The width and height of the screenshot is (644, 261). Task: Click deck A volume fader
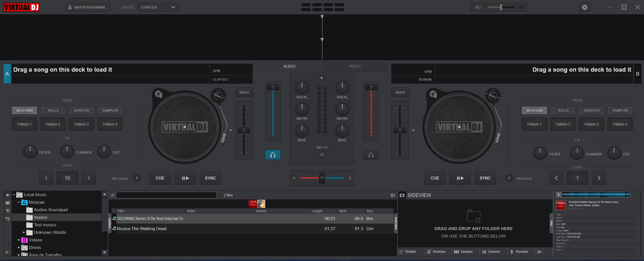coord(273,87)
